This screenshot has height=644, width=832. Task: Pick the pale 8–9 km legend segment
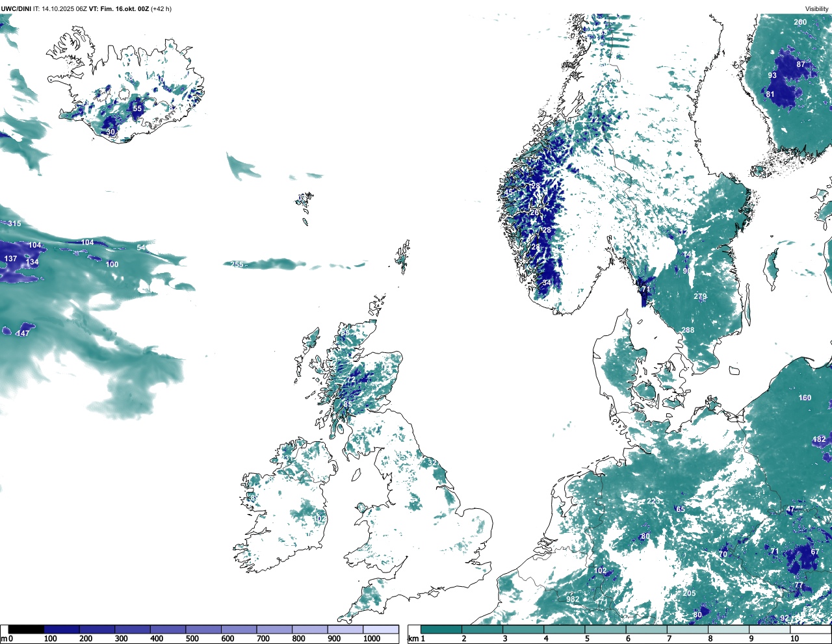[729, 629]
